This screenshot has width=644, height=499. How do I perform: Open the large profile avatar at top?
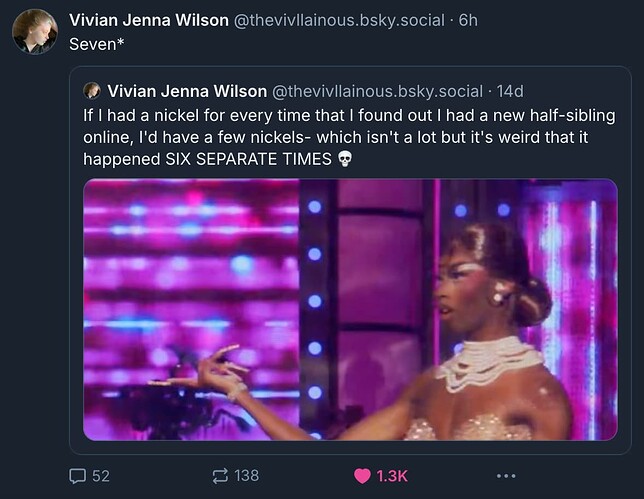pyautogui.click(x=34, y=31)
